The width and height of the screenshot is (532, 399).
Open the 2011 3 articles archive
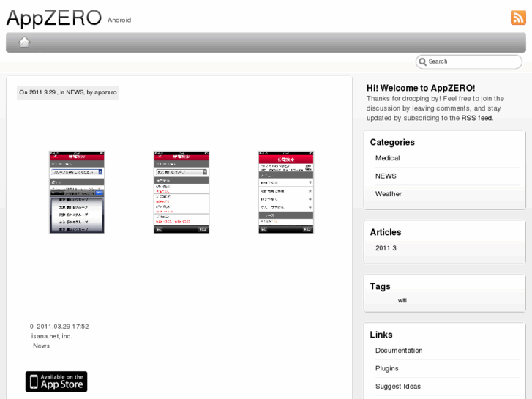click(x=386, y=248)
